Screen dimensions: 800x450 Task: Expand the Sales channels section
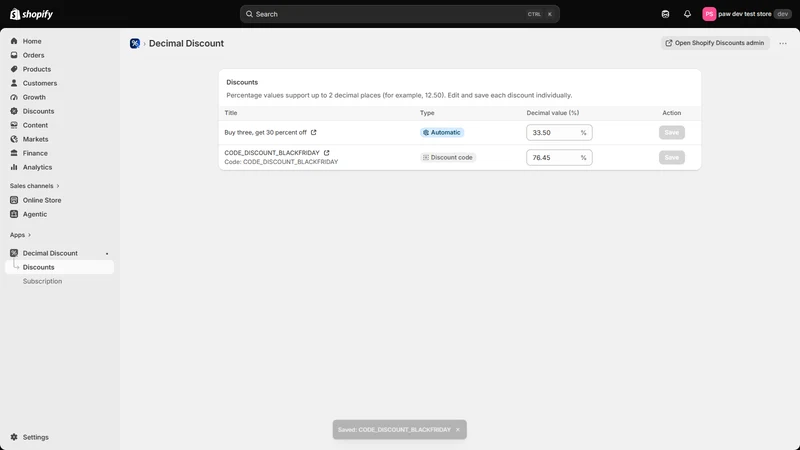pyautogui.click(x=35, y=186)
